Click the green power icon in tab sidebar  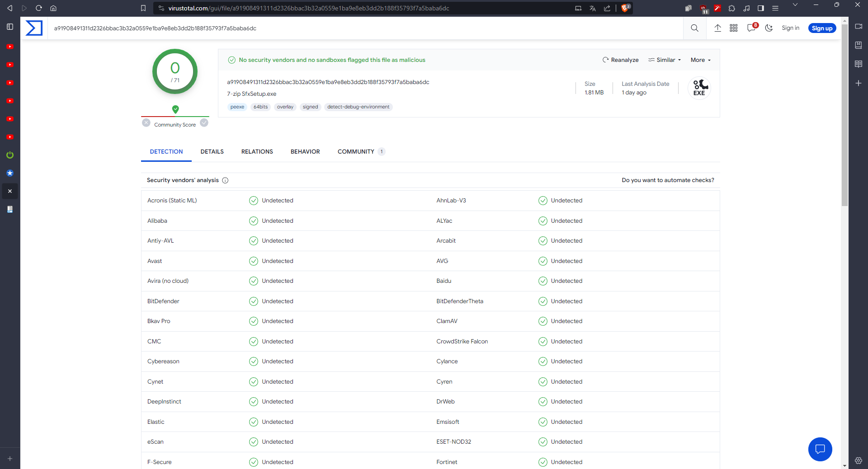pyautogui.click(x=10, y=155)
